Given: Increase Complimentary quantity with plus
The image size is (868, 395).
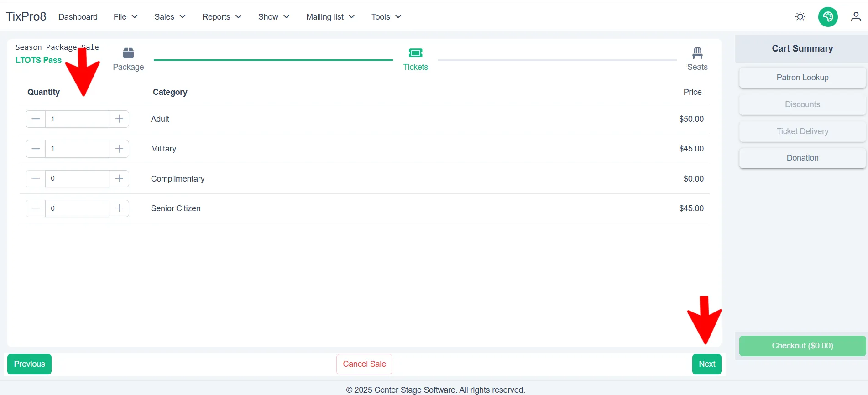Looking at the screenshot, I should pyautogui.click(x=119, y=179).
